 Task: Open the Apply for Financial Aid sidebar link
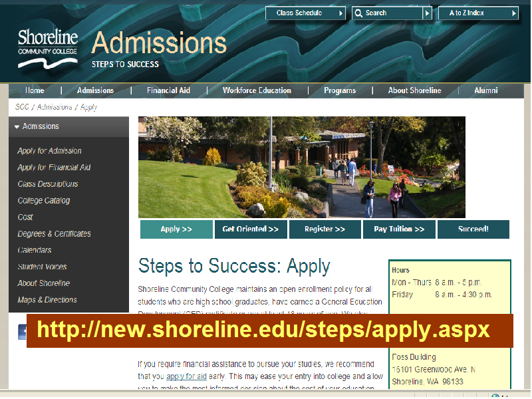point(54,168)
